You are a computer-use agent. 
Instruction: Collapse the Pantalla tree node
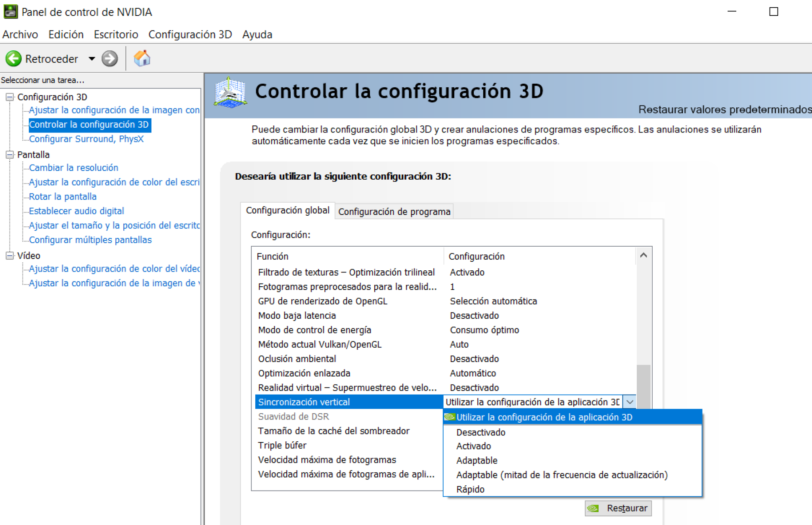[x=10, y=155]
